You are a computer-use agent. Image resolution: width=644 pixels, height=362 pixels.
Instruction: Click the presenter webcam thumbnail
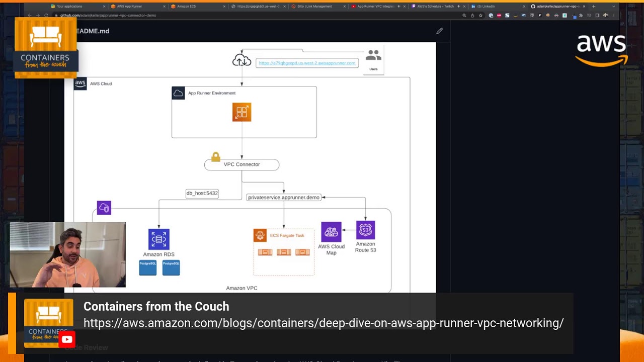[x=67, y=255]
